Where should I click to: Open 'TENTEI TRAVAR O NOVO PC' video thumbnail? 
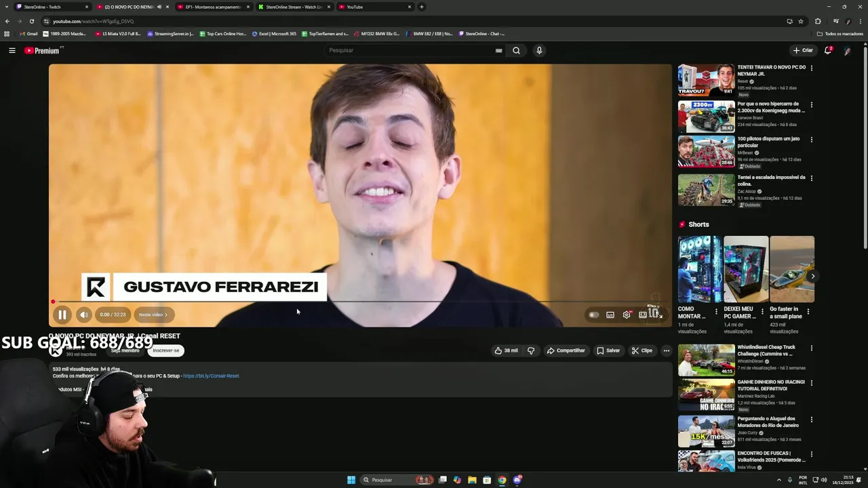coord(706,80)
